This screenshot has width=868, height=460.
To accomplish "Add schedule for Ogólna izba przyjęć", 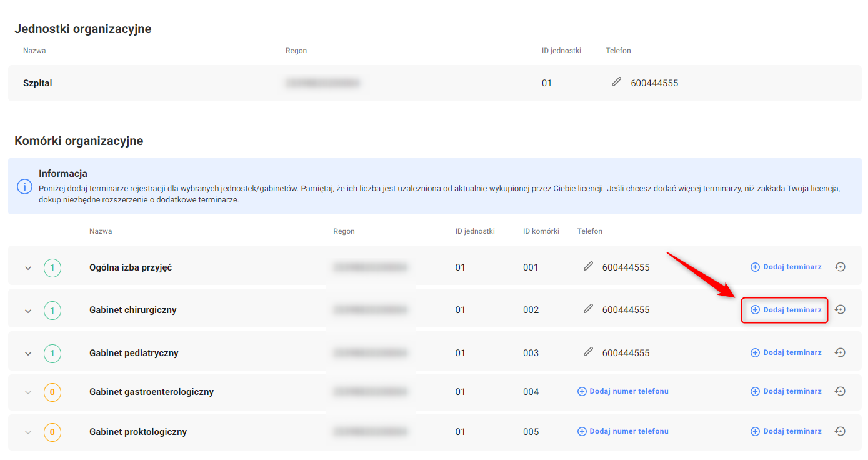I will [x=786, y=267].
